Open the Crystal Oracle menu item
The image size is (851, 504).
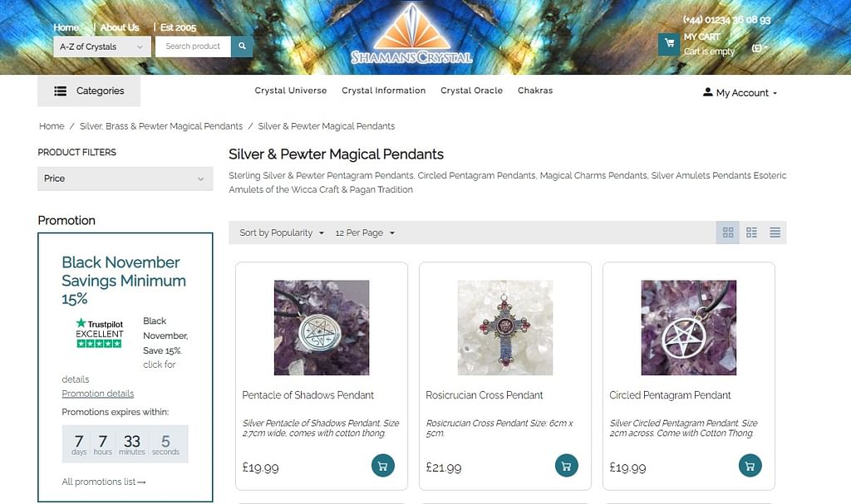[x=472, y=91]
